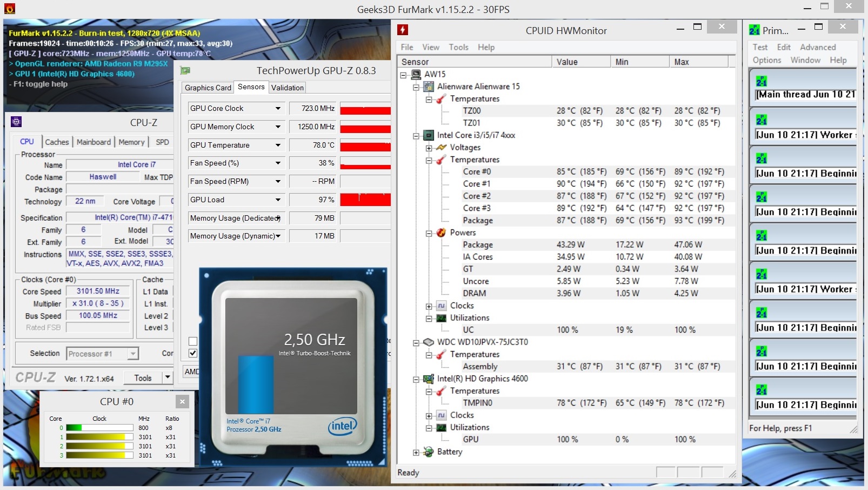Viewport: 868px width, 490px height.
Task: Click the Voltages lightning icon under Intel Core
Action: [442, 147]
